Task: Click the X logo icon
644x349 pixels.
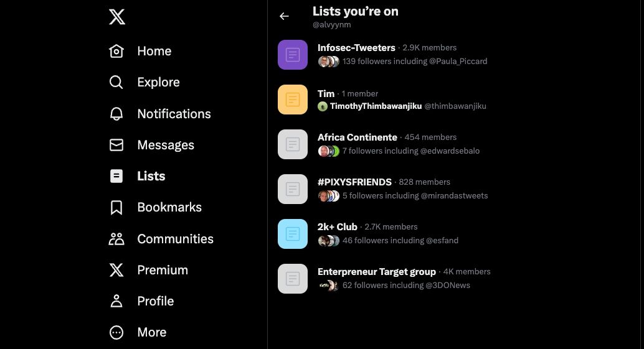Action: click(117, 17)
